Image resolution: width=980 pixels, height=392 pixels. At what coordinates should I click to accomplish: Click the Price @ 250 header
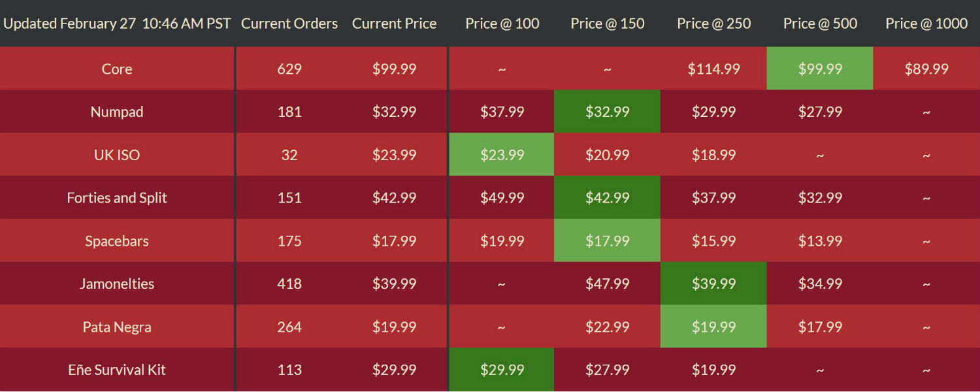(x=714, y=24)
